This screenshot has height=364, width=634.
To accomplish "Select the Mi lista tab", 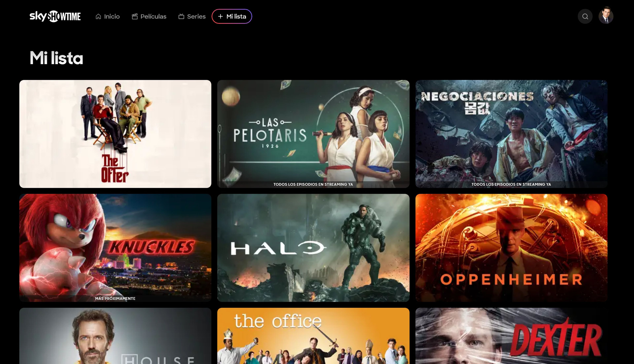I will [232, 17].
